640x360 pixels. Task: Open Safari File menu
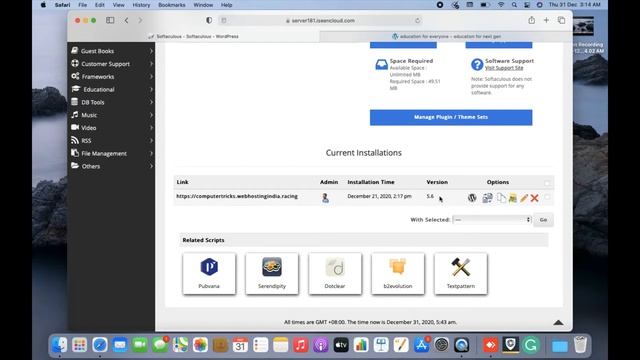click(x=82, y=5)
